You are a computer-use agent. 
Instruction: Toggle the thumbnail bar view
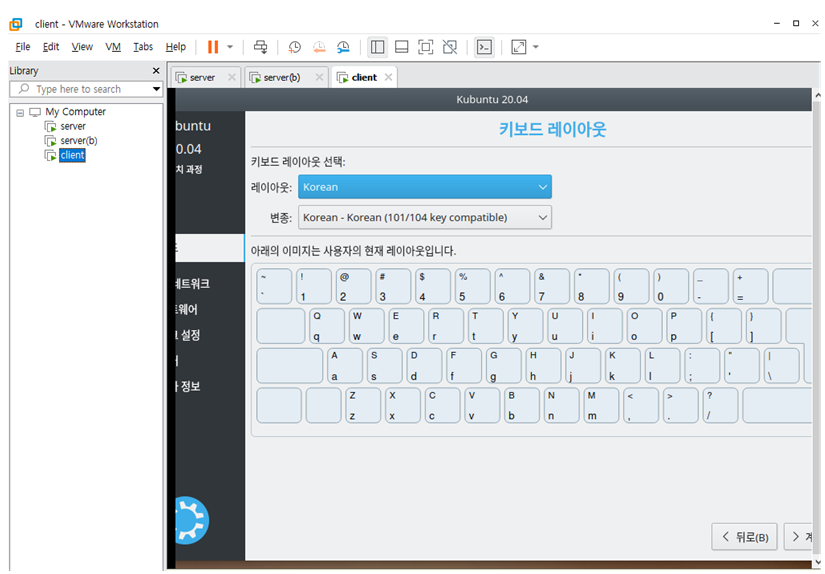pos(401,47)
